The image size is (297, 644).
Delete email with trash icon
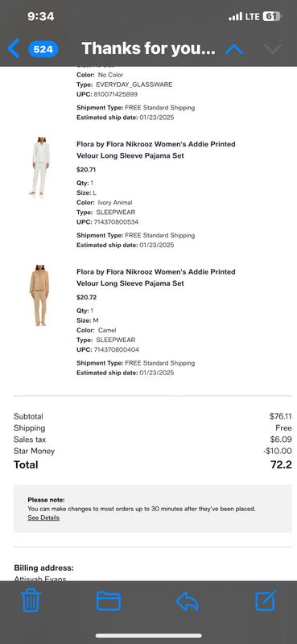(x=31, y=601)
